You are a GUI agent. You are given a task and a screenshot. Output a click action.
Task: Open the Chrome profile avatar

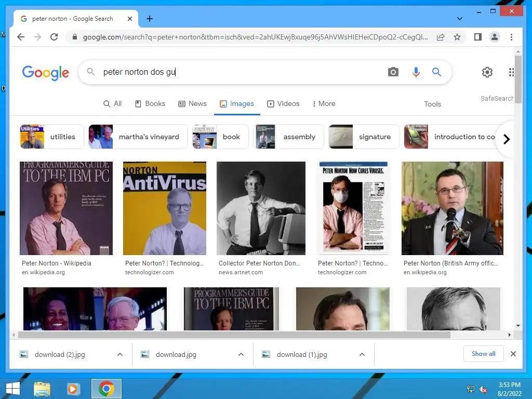coord(495,37)
